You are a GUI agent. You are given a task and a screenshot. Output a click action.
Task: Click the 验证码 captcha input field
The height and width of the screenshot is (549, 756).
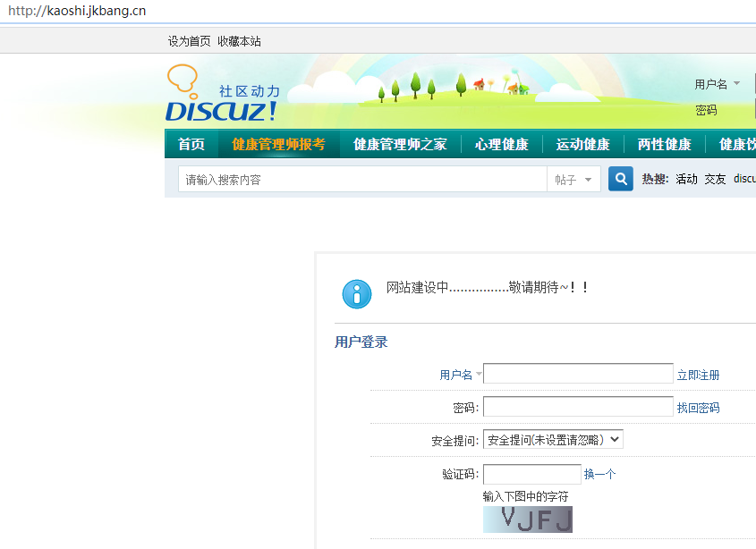point(531,474)
